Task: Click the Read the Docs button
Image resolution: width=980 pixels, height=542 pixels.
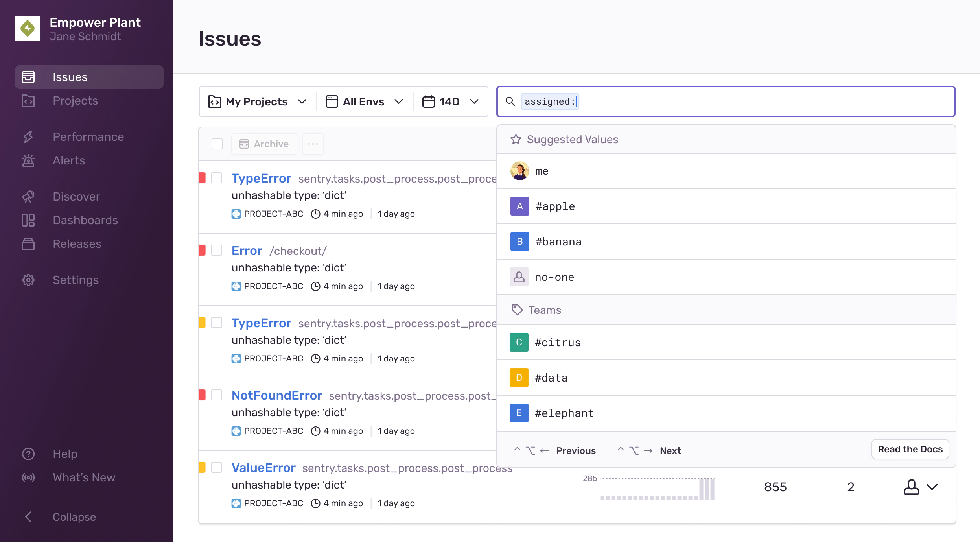Action: point(910,449)
